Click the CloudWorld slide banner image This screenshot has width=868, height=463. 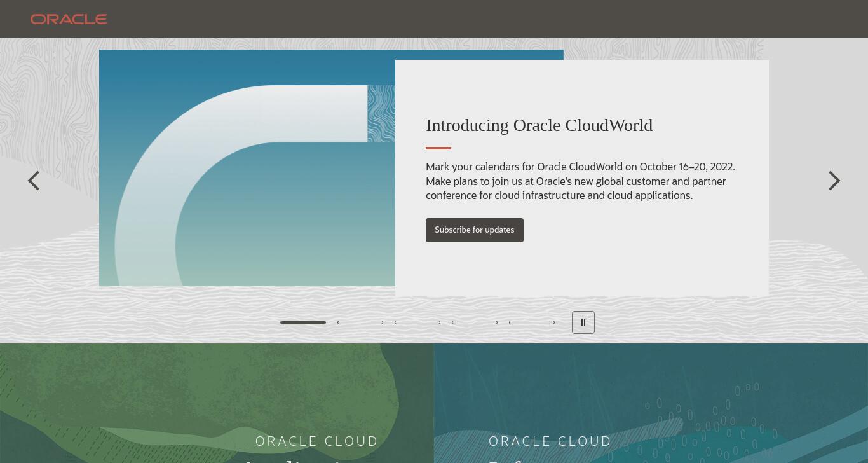click(247, 168)
